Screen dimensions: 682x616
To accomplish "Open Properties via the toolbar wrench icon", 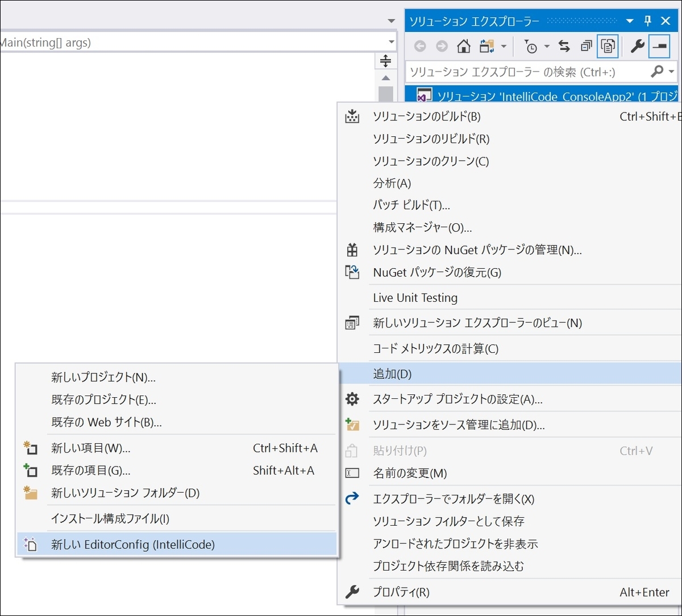I will tap(637, 47).
